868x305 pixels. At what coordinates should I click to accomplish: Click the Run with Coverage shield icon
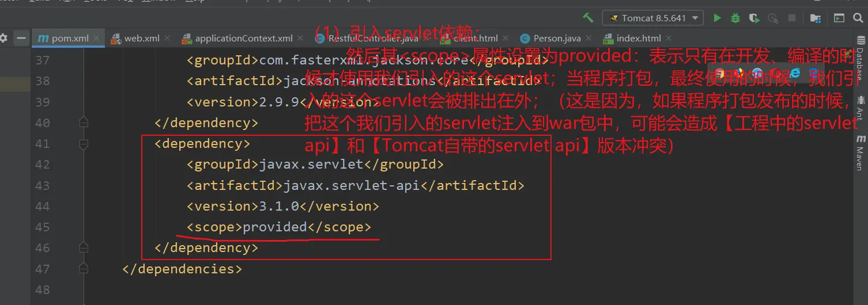click(755, 18)
